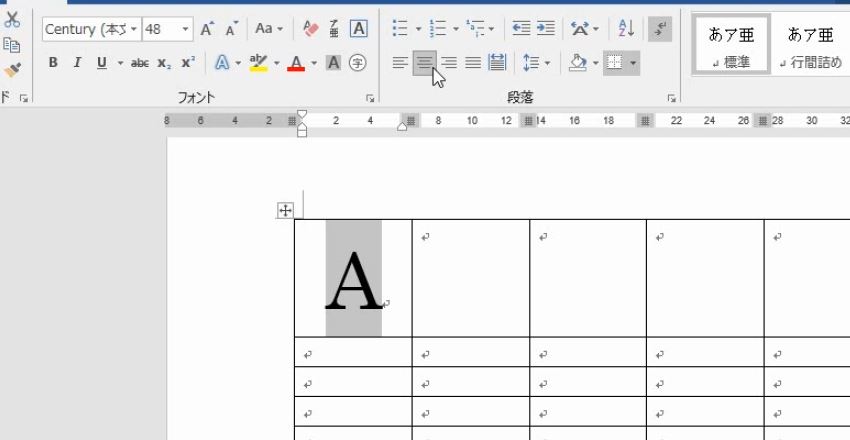Open numbering library dropdown arrow
This screenshot has height=440, width=850.
(455, 29)
